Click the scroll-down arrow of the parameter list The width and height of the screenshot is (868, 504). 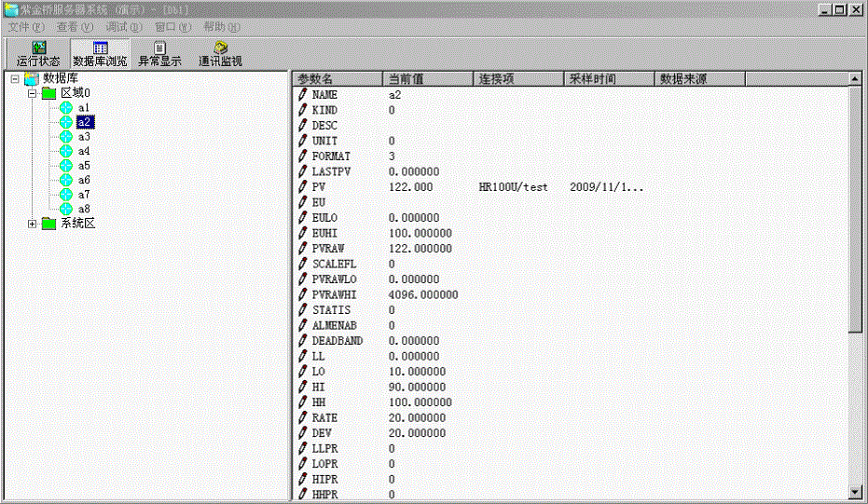[855, 491]
